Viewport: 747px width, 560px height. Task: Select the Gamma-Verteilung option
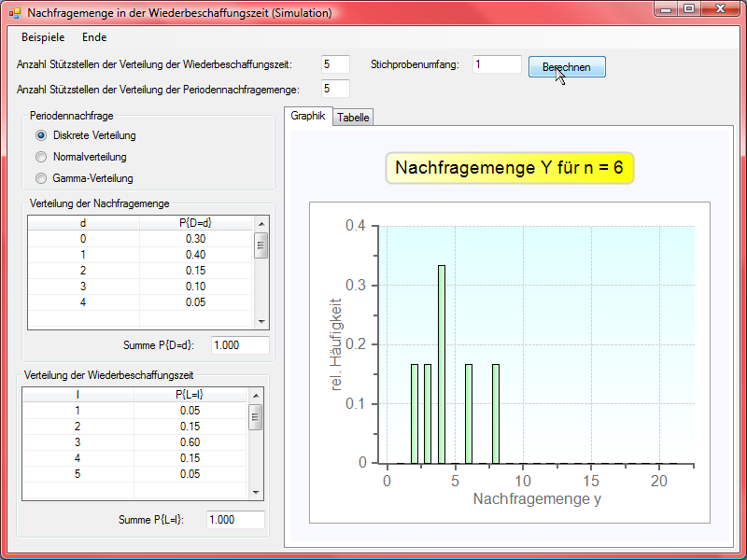point(40,178)
